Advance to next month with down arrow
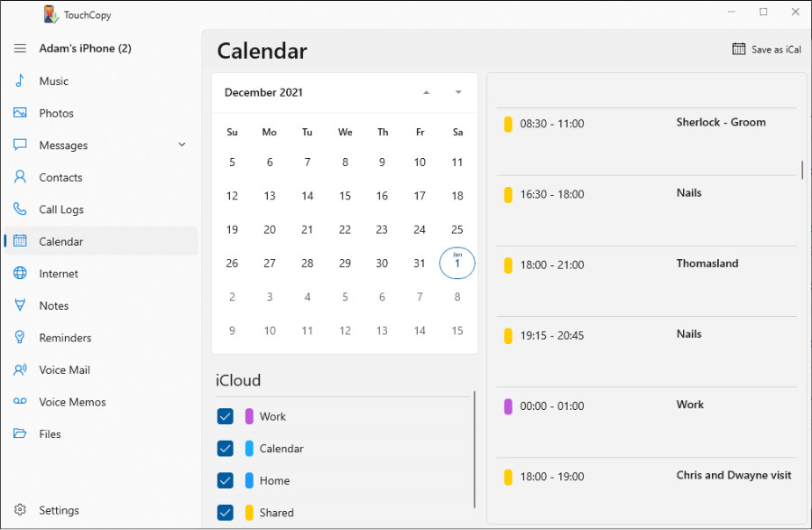The height and width of the screenshot is (530, 812). pos(458,92)
